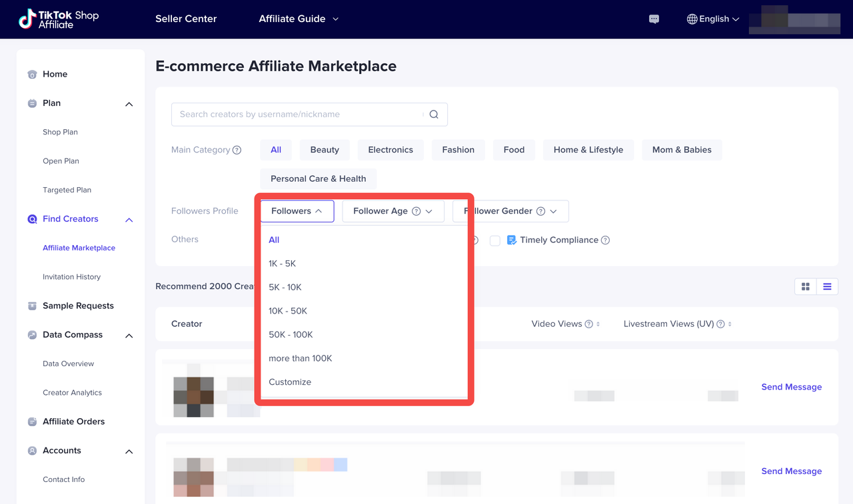
Task: Click the Video Views info icon
Action: coord(588,324)
